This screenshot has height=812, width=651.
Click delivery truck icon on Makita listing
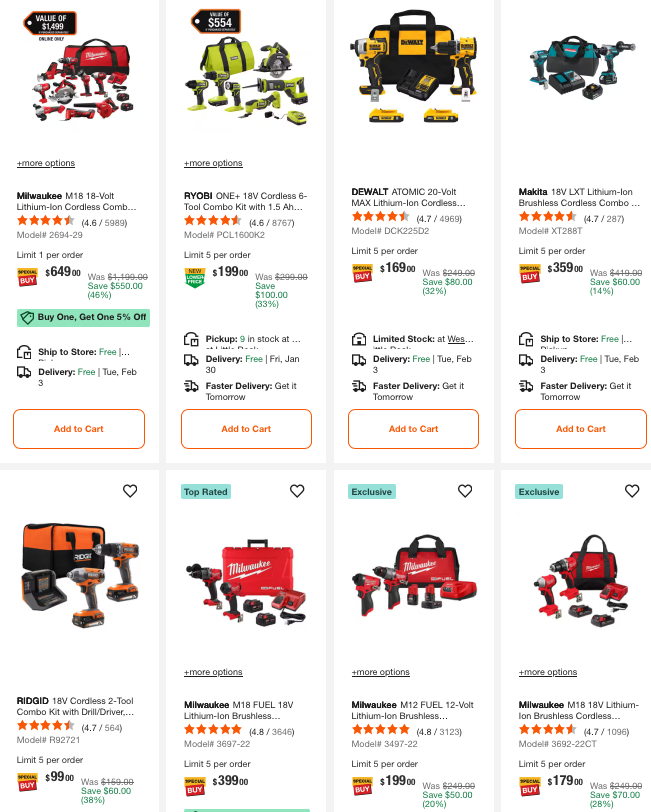click(526, 360)
